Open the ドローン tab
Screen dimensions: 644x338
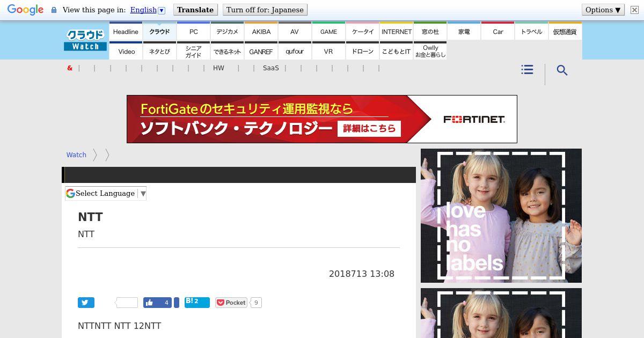[363, 52]
